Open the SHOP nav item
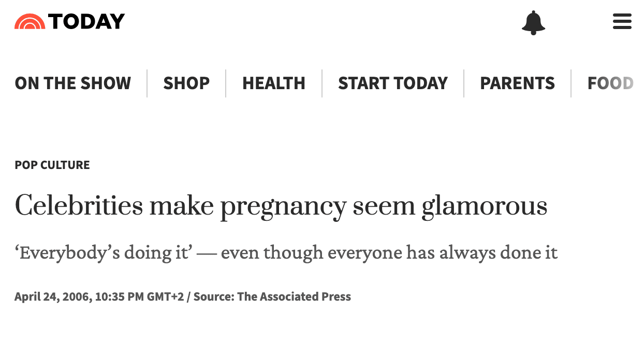 pos(186,83)
